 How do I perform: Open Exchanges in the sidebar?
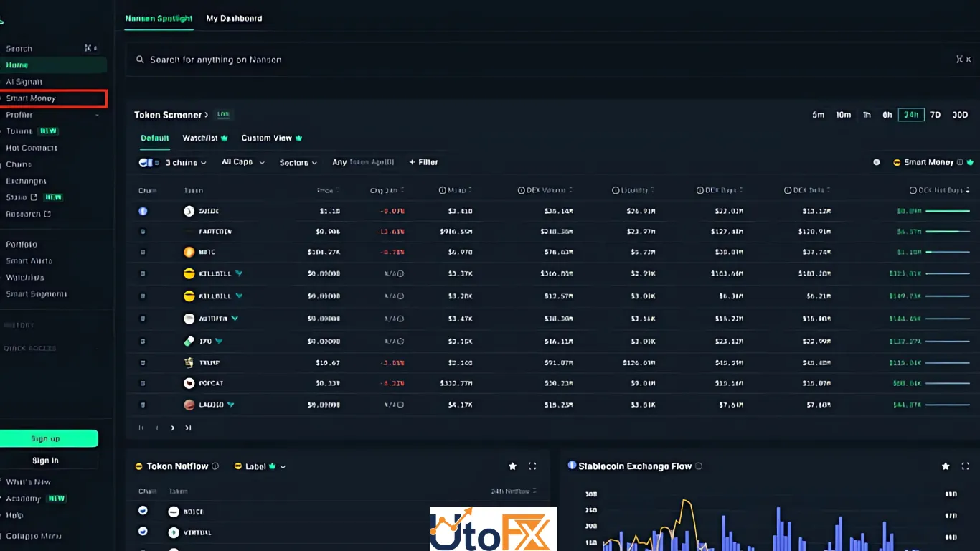[27, 181]
